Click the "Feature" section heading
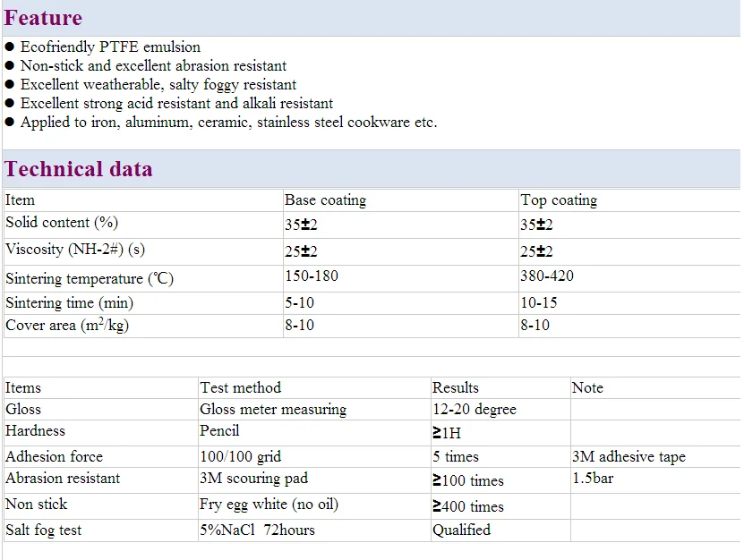Image resolution: width=744 pixels, height=560 pixels. click(43, 18)
